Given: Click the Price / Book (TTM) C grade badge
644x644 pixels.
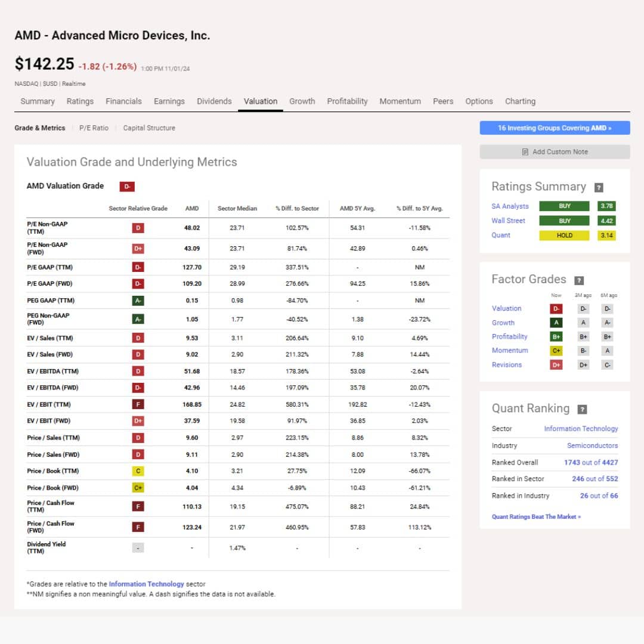Looking at the screenshot, I should click(x=138, y=471).
